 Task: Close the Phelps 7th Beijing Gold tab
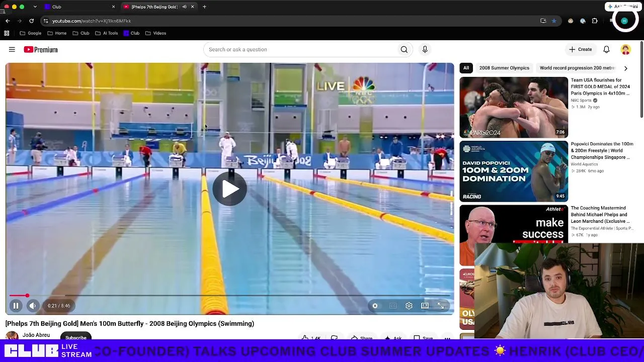tap(192, 7)
